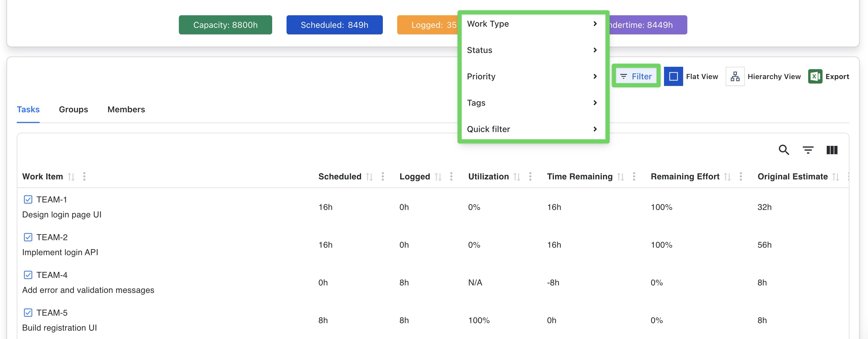Switch to the Groups tab
868x339 pixels.
point(74,110)
